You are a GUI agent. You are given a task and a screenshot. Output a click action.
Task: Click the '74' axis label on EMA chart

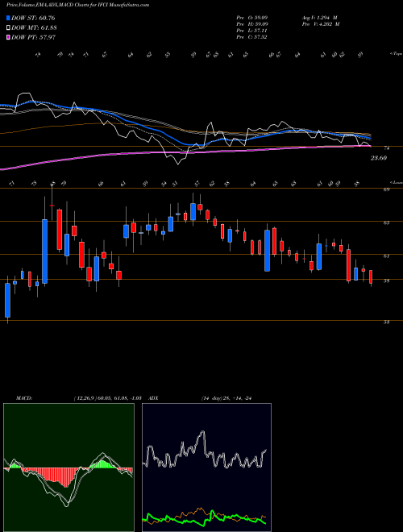(386, 148)
